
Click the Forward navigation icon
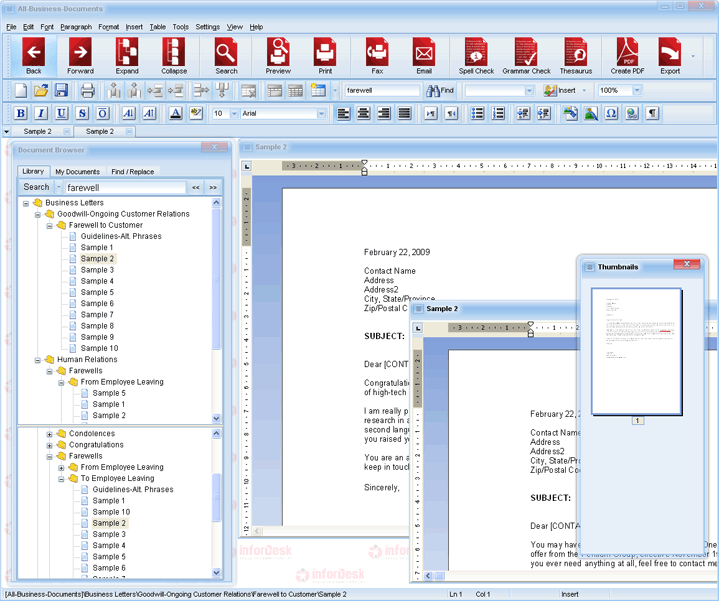pyautogui.click(x=80, y=56)
